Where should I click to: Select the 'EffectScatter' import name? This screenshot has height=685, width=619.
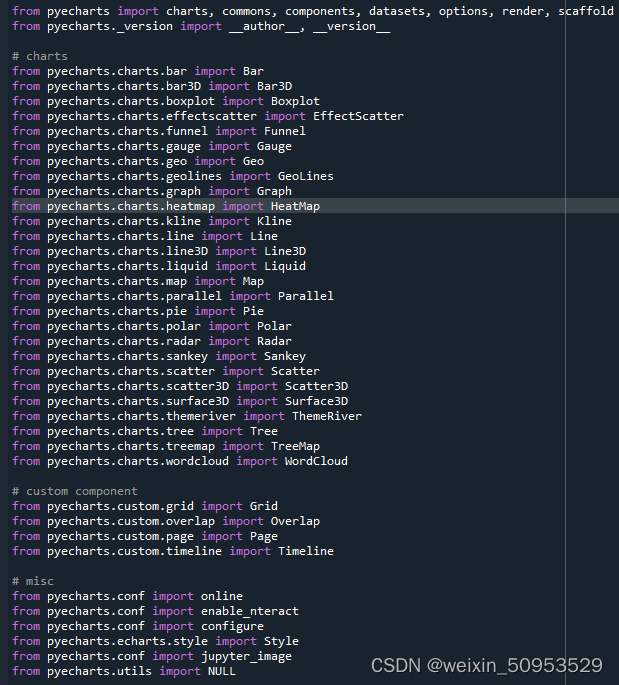(x=358, y=116)
